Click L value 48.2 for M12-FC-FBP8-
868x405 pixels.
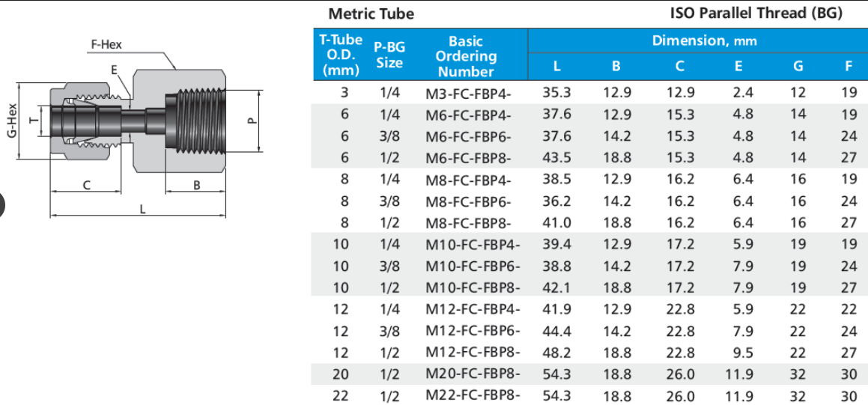point(556,353)
